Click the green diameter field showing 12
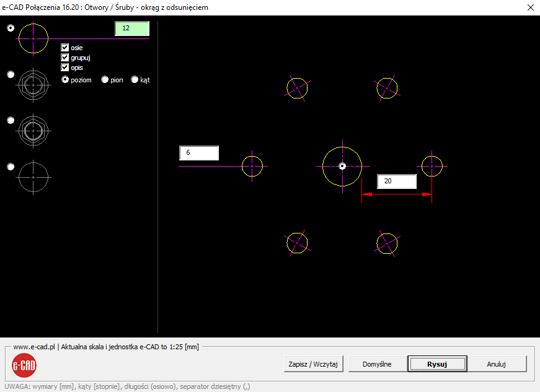Screen dimensions: 540x392 (132, 28)
